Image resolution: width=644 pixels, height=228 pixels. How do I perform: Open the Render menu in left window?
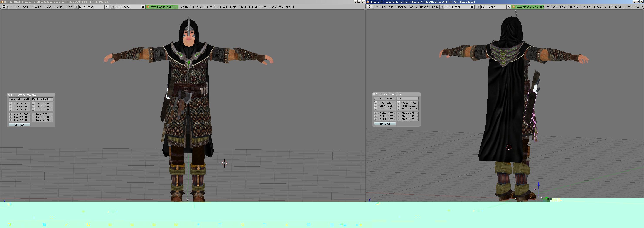(59, 7)
